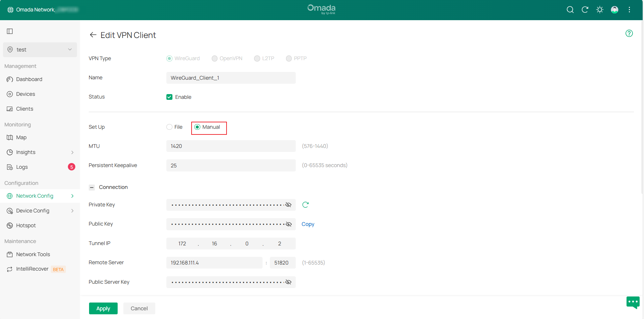This screenshot has height=319, width=644.
Task: Open the global search
Action: click(570, 10)
